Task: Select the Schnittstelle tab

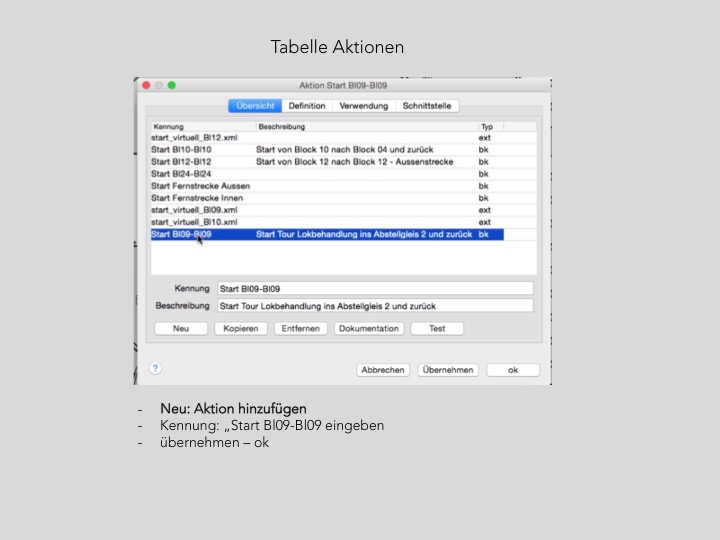Action: coord(427,106)
